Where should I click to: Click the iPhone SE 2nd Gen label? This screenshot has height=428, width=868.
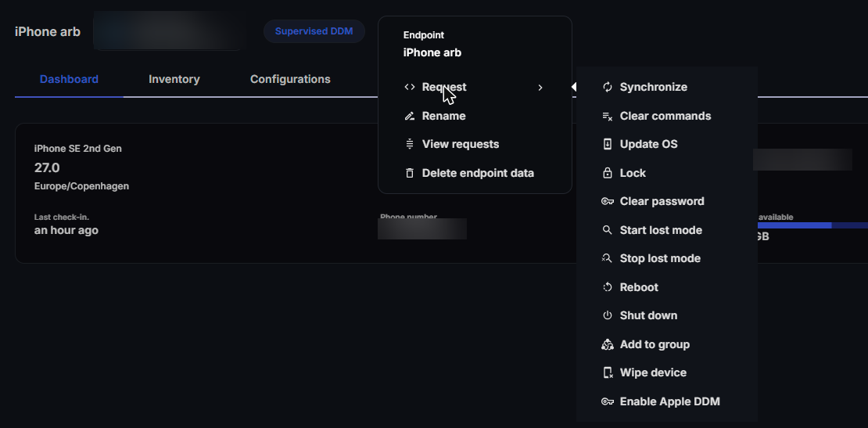78,149
